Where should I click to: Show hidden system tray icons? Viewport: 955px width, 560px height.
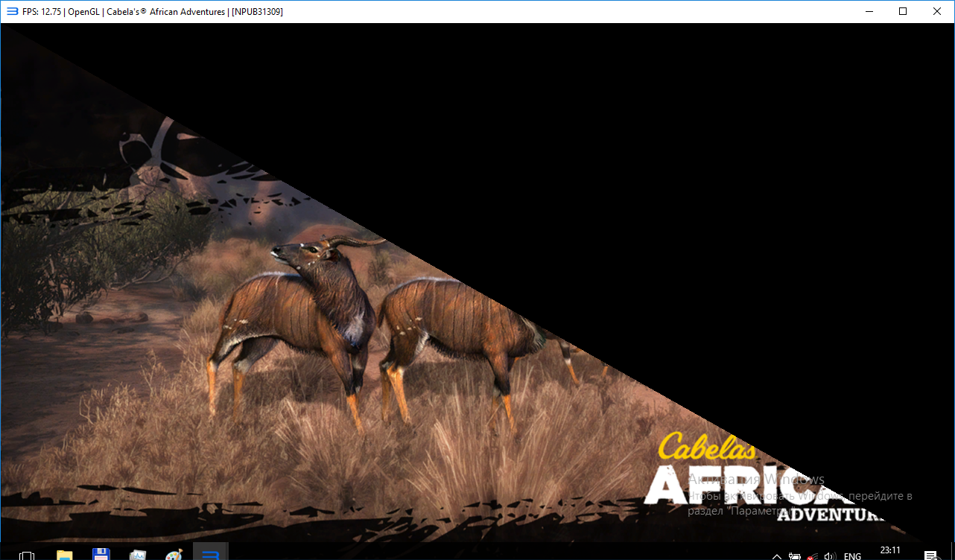pos(776,556)
